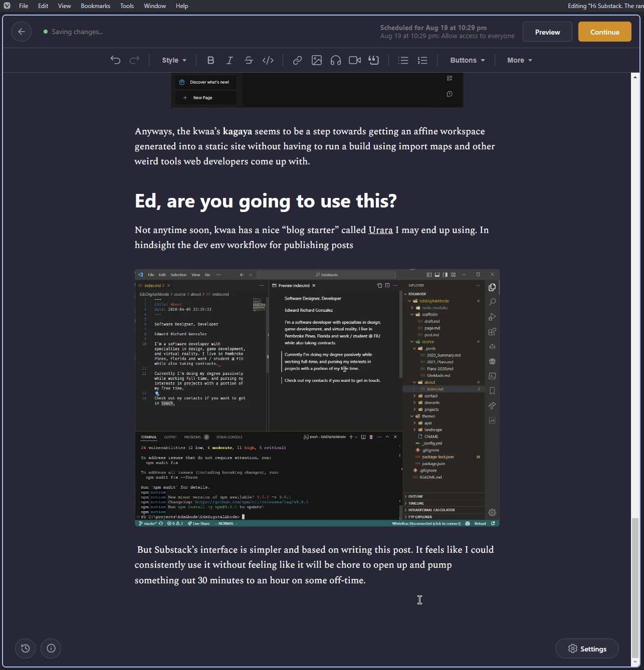Insert a block quote

tap(374, 60)
